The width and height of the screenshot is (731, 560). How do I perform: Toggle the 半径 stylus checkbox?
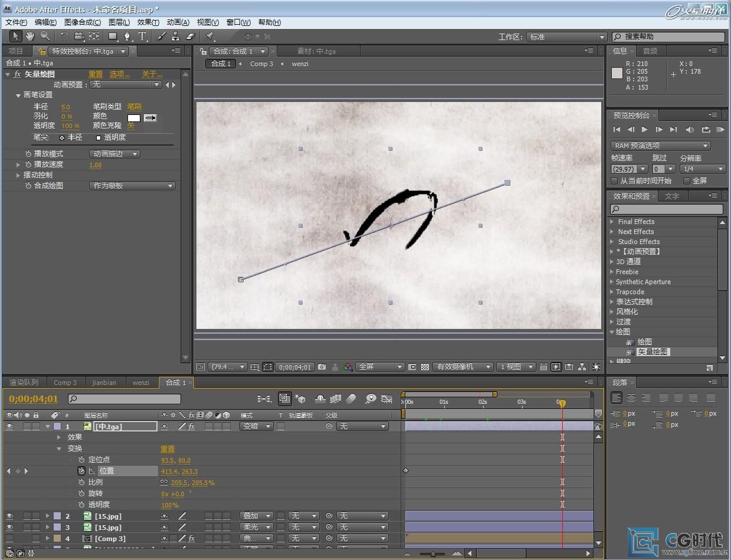point(62,137)
